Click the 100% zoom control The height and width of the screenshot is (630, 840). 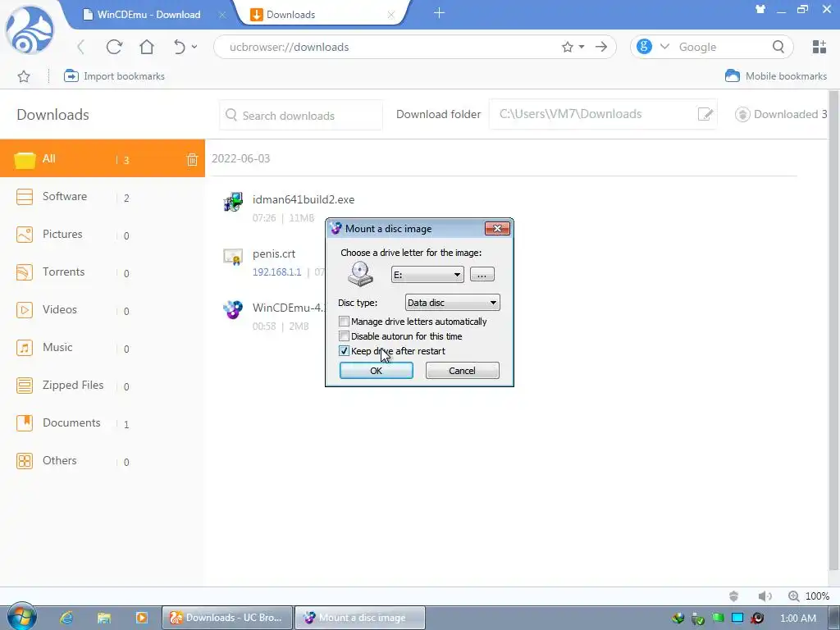tap(809, 596)
